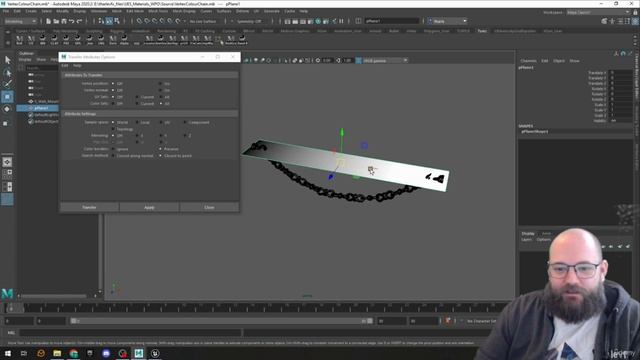Click the Redo arrow icon
This screenshot has height=360, width=640.
pos(80,21)
